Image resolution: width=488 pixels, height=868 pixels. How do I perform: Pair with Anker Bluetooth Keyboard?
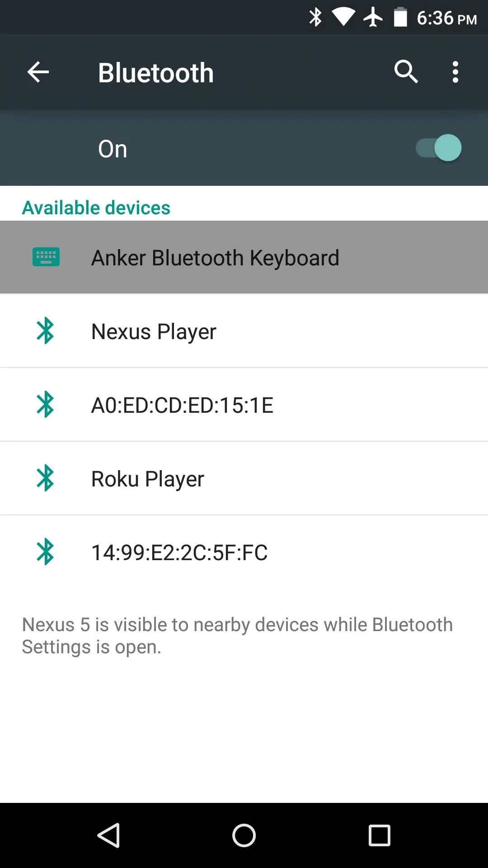pos(244,257)
